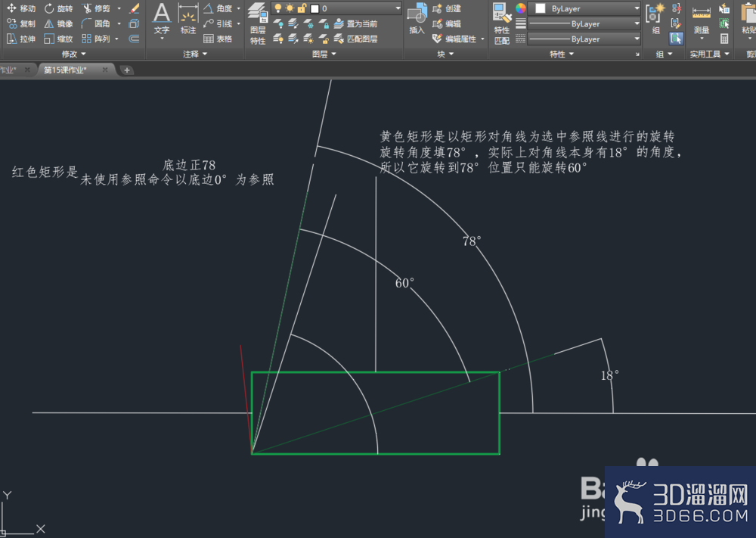Click the Offset tool icon
The width and height of the screenshot is (756, 538).
135,39
